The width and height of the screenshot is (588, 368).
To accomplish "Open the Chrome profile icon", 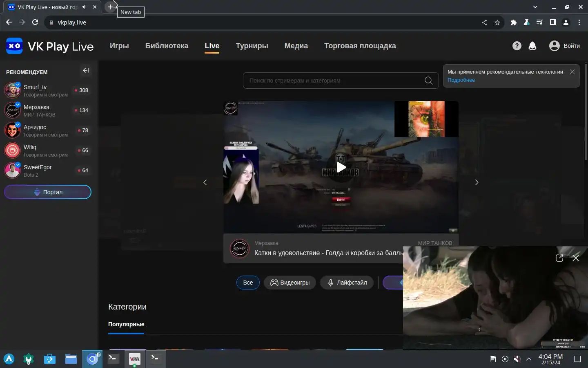I will point(566,22).
